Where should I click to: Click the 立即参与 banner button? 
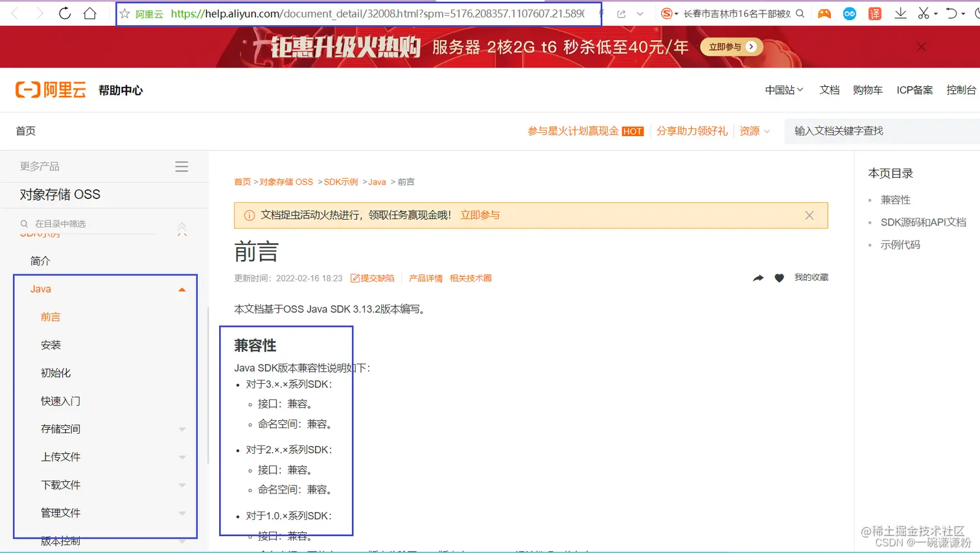731,47
